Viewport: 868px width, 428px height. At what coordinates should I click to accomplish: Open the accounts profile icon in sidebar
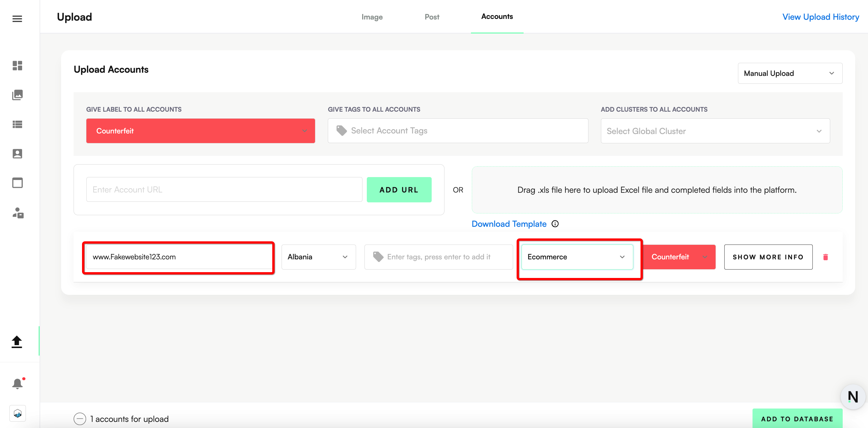pyautogui.click(x=17, y=154)
